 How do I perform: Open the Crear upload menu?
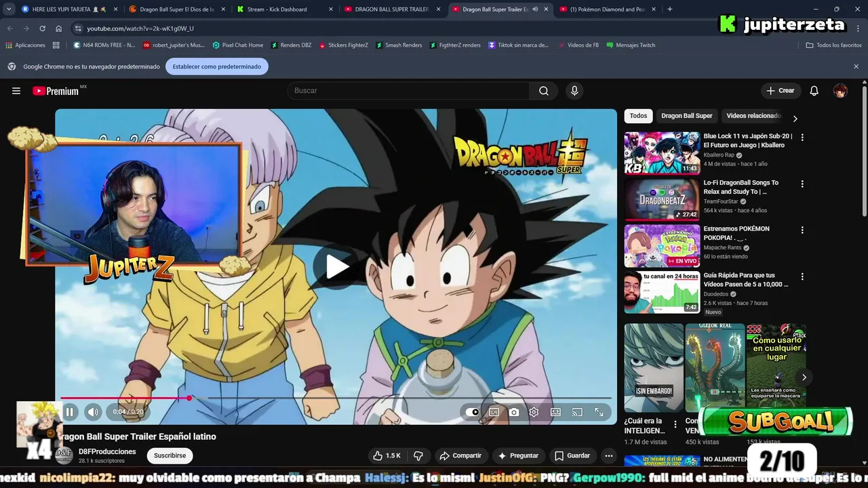pos(781,91)
